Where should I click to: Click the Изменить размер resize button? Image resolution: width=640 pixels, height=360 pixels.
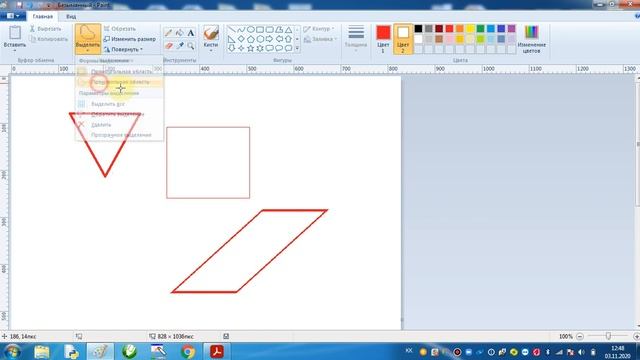coord(129,39)
